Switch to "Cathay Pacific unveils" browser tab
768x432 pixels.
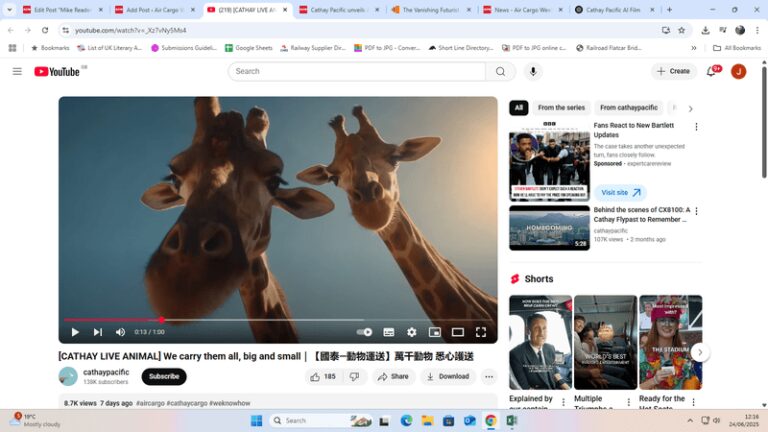[x=337, y=10]
